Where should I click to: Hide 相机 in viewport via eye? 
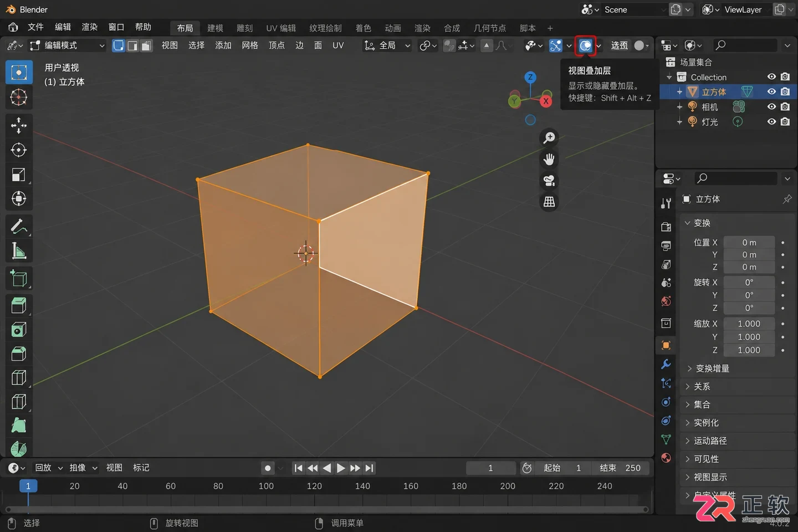[x=771, y=106]
